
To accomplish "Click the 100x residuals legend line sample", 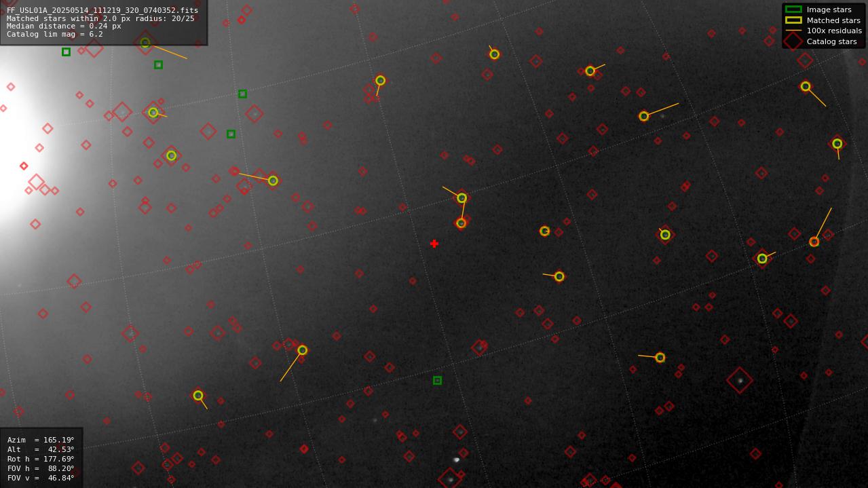I will (x=793, y=31).
